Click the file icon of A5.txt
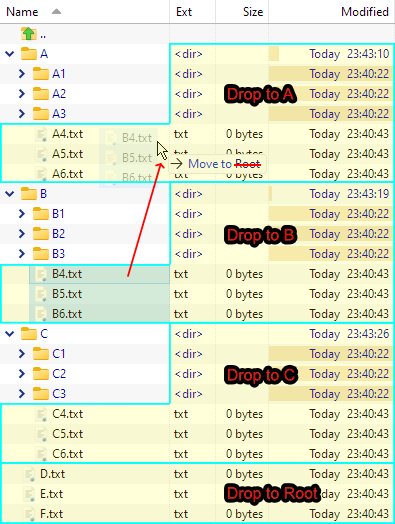The image size is (395, 524). coord(41,154)
